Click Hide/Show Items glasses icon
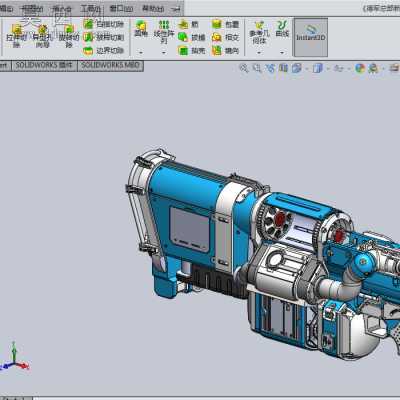This screenshot has width=400, height=400. click(x=338, y=68)
